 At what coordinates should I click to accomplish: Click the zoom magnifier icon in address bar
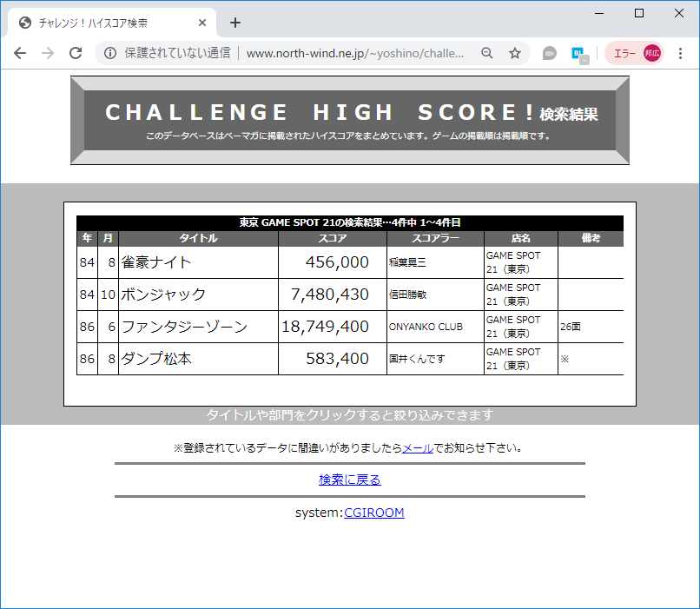(487, 53)
